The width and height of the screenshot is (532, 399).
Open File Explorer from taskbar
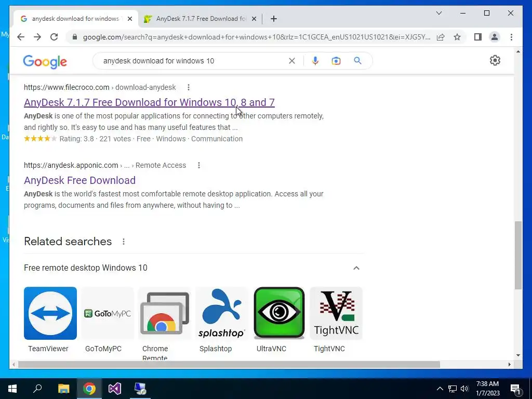pos(63,389)
